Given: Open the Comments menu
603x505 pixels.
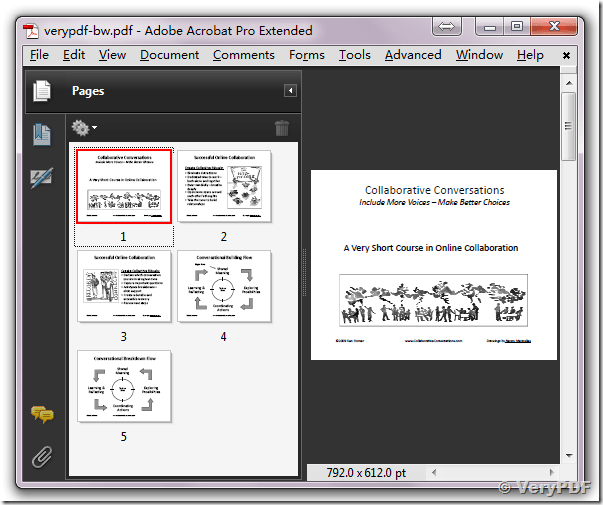Looking at the screenshot, I should pos(244,55).
